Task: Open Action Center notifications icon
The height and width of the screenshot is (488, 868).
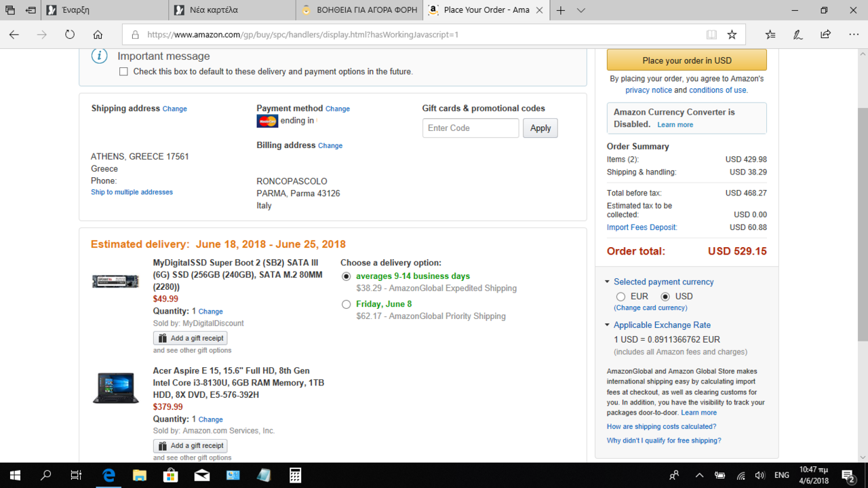Action: click(x=848, y=475)
